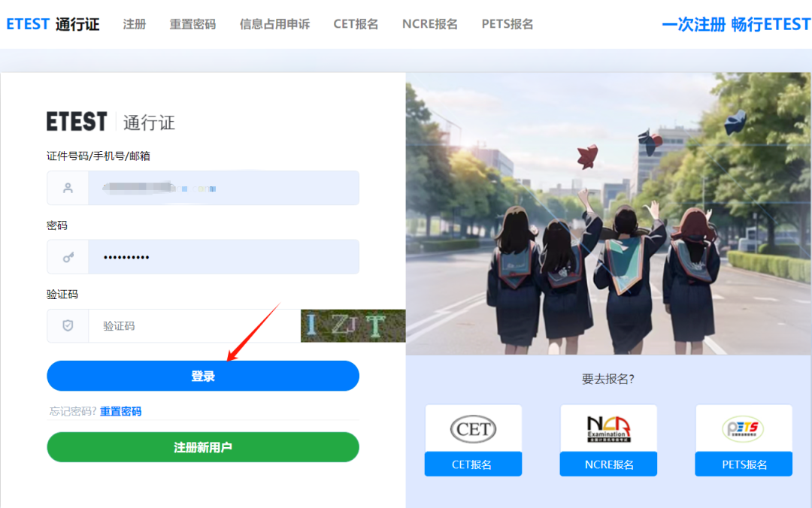Click the ETEST 通行证 logo in the top bar

click(53, 23)
